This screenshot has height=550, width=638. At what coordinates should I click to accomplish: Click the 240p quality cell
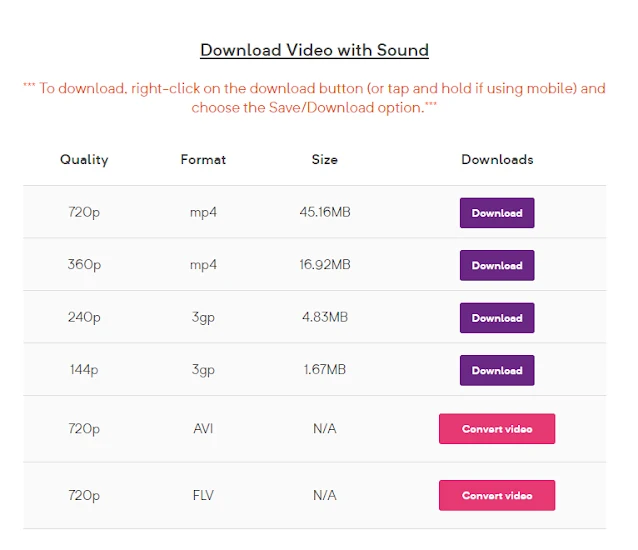(x=84, y=317)
